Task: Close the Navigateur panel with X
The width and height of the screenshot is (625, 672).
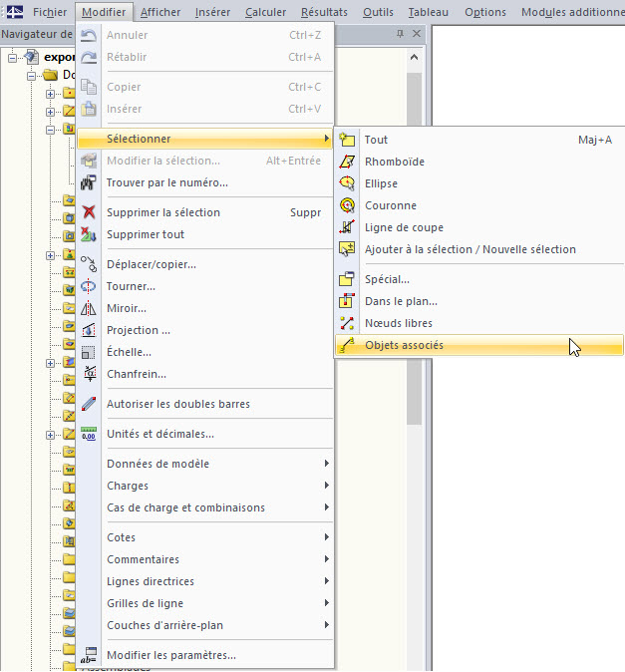Action: (417, 34)
